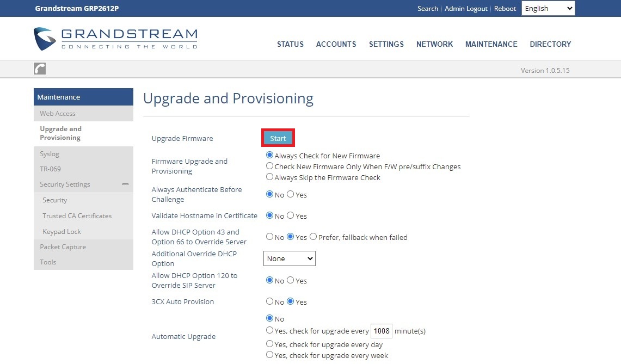Click the Reboot link
The height and width of the screenshot is (364, 621).
(x=505, y=9)
